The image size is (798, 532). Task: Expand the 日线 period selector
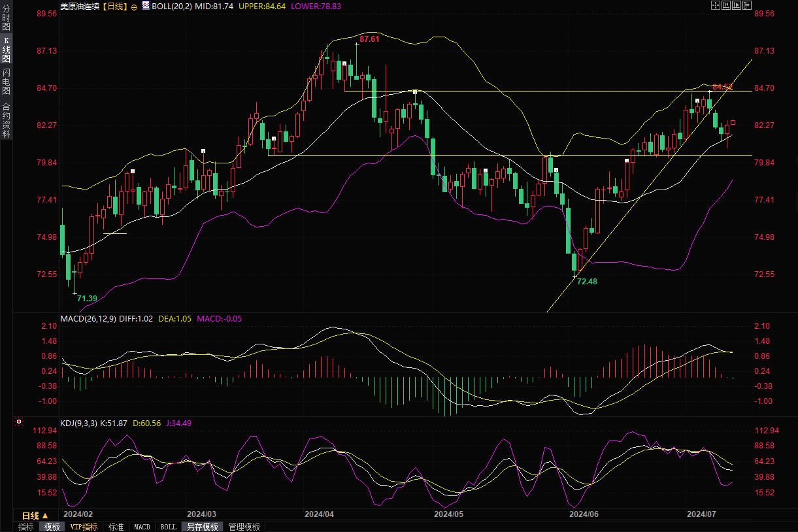35,515
